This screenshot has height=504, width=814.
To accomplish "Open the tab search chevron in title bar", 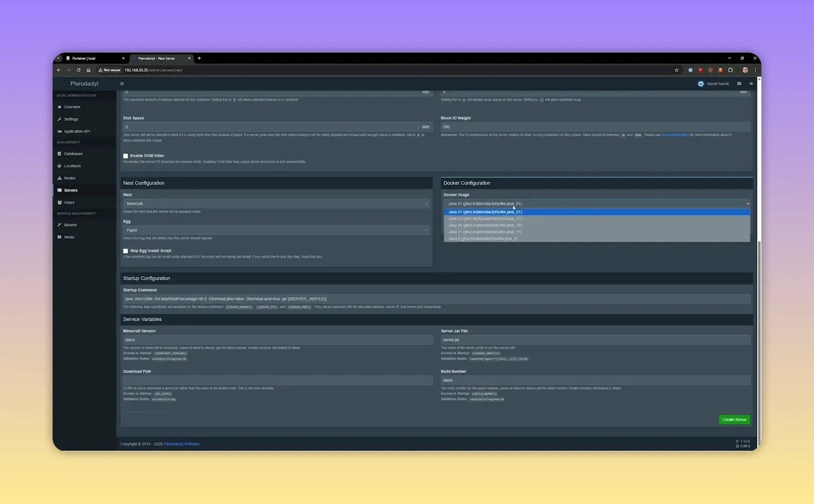I will 58,58.
